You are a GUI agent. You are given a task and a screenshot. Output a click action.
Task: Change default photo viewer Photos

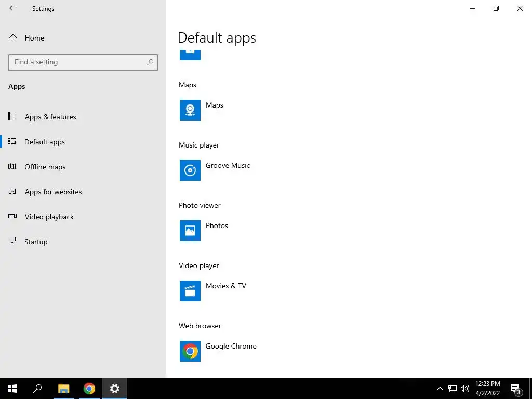coord(217,225)
